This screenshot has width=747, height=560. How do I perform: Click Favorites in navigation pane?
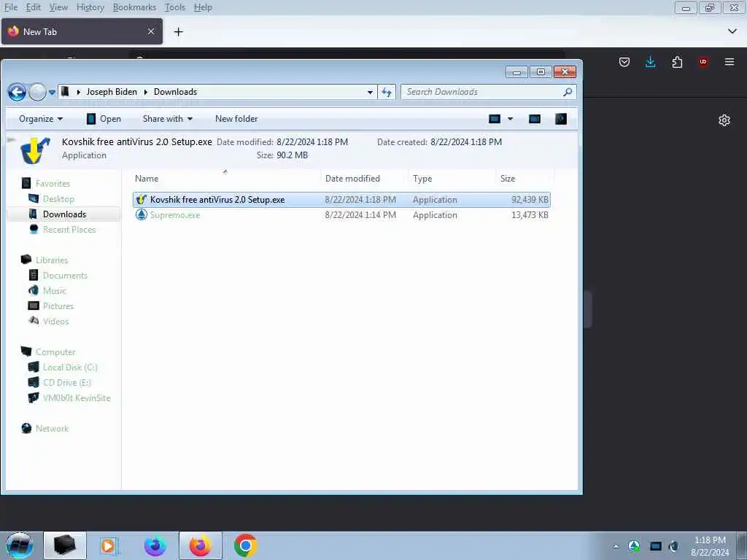click(53, 184)
